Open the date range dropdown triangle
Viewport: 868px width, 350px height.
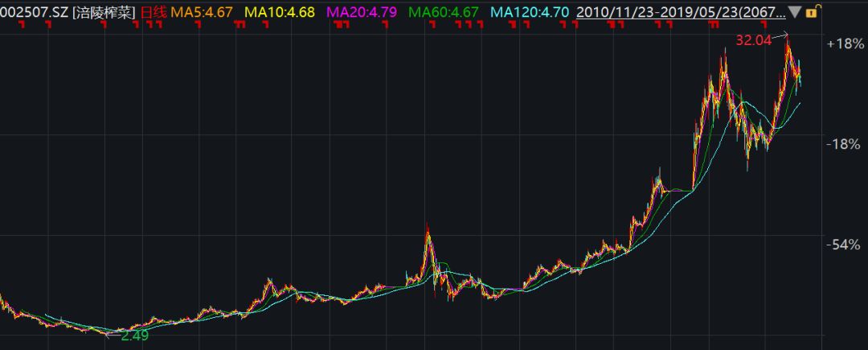click(795, 11)
